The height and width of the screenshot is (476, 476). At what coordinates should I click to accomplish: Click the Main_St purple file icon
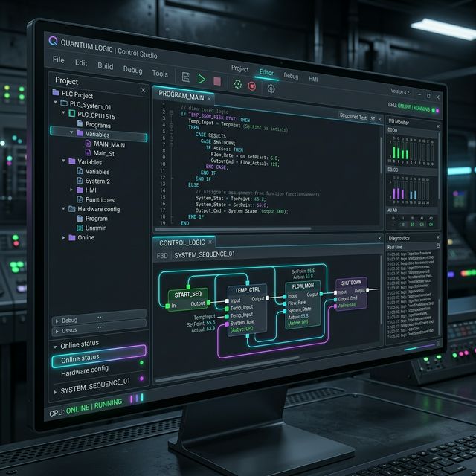coord(88,152)
